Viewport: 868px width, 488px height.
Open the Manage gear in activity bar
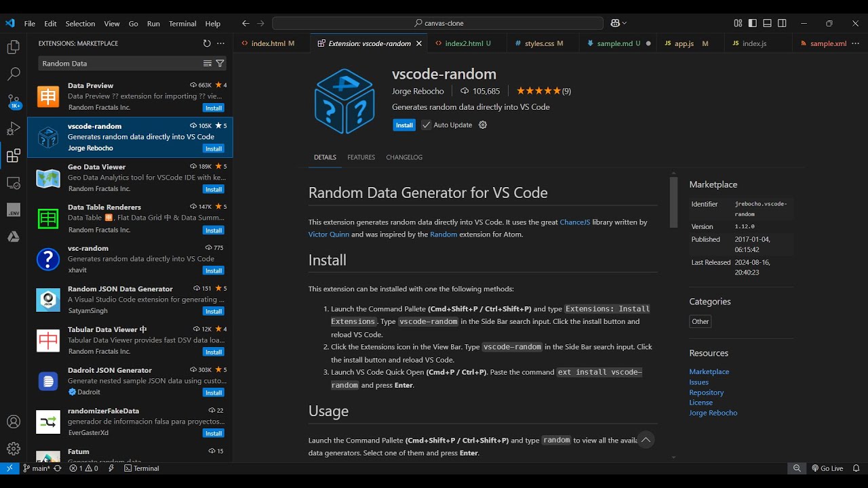click(x=13, y=449)
